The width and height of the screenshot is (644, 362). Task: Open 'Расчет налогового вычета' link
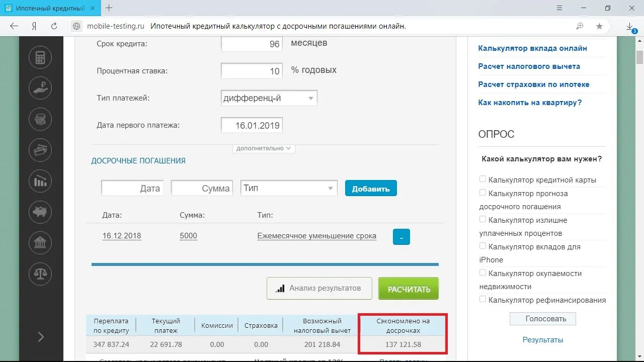[x=529, y=66]
